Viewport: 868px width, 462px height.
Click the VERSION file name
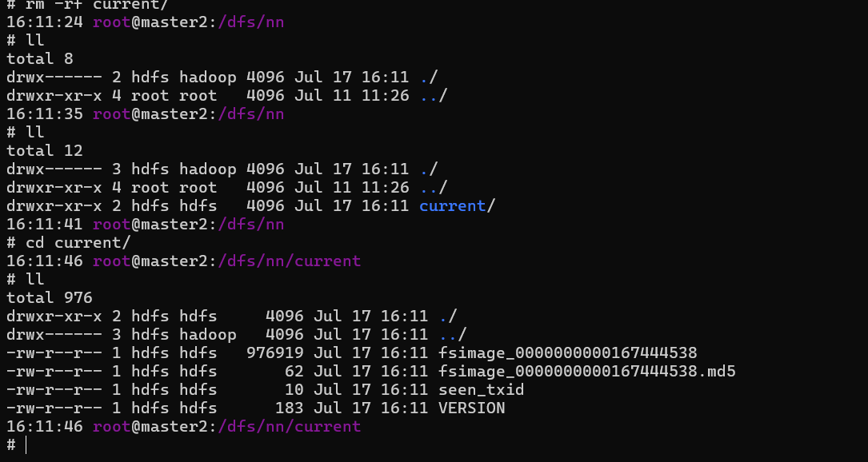coord(472,408)
